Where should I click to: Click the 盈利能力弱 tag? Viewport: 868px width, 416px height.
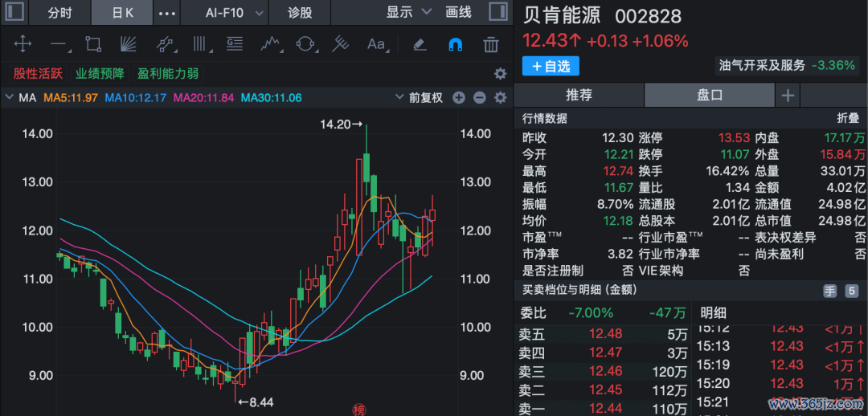168,74
